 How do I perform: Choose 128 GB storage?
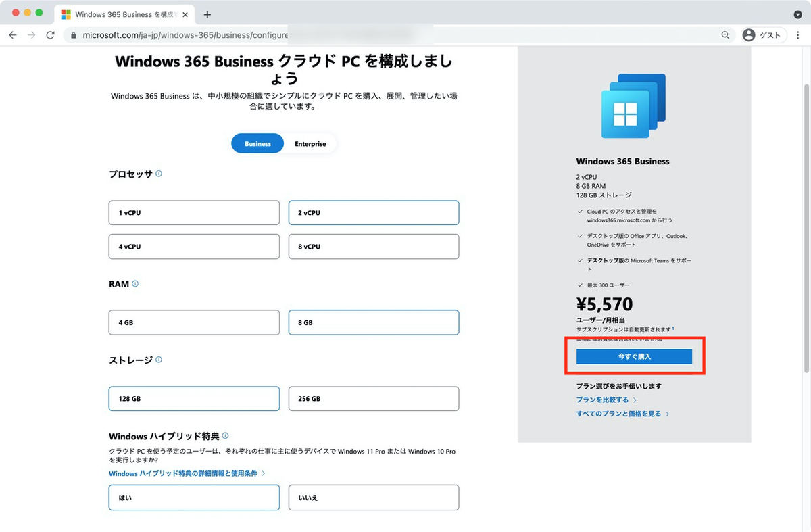pos(194,398)
